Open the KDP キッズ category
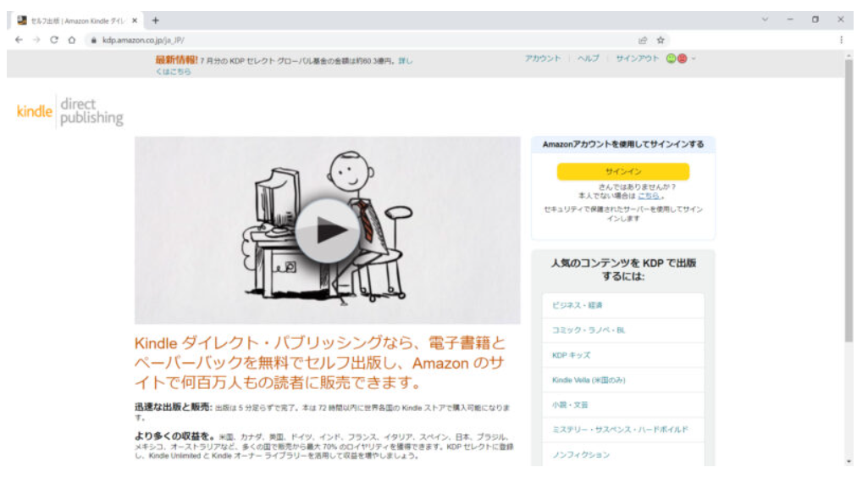 click(x=622, y=355)
